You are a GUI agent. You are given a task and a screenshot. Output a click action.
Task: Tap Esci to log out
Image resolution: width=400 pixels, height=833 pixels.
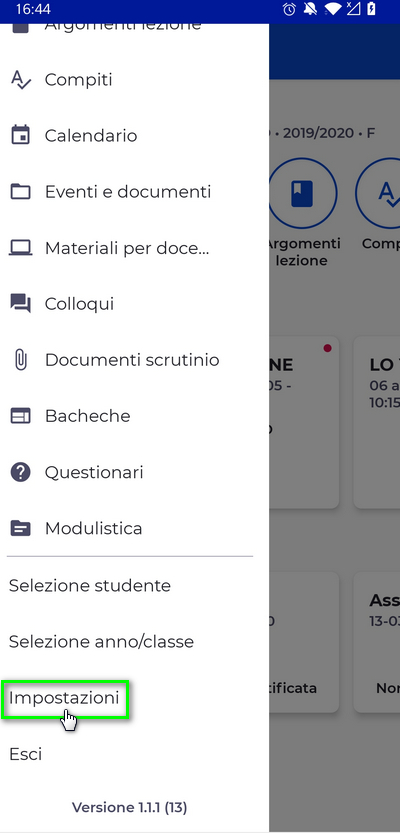pyautogui.click(x=25, y=754)
